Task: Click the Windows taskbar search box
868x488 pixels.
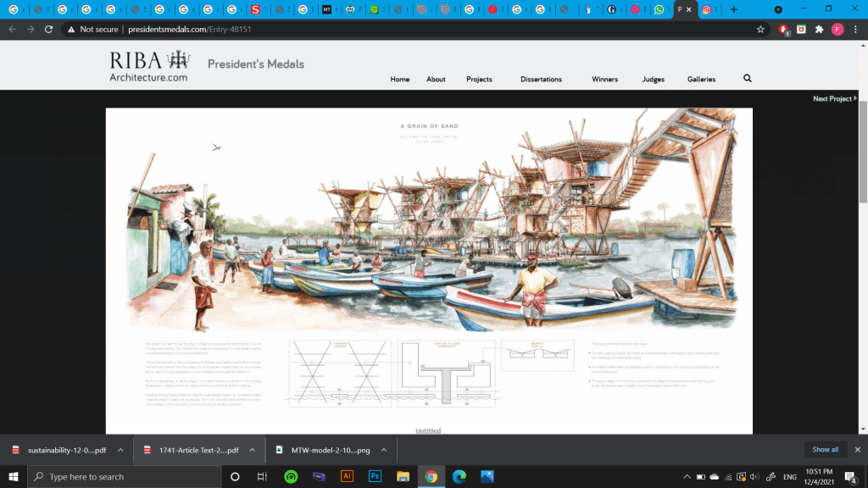Action: tap(123, 476)
